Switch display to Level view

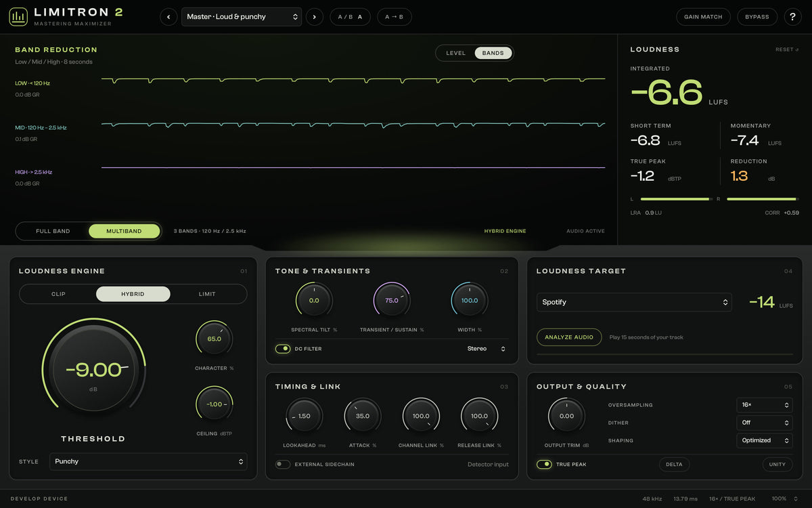[455, 53]
